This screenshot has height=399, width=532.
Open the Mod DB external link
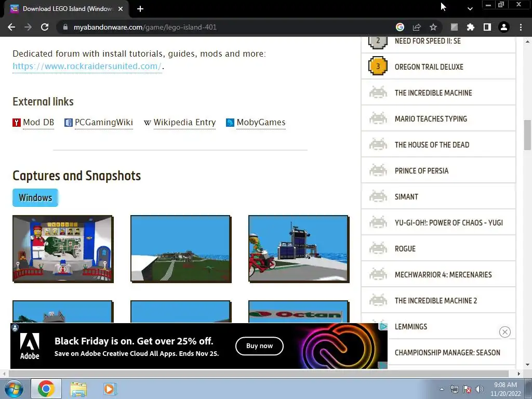[x=38, y=123]
